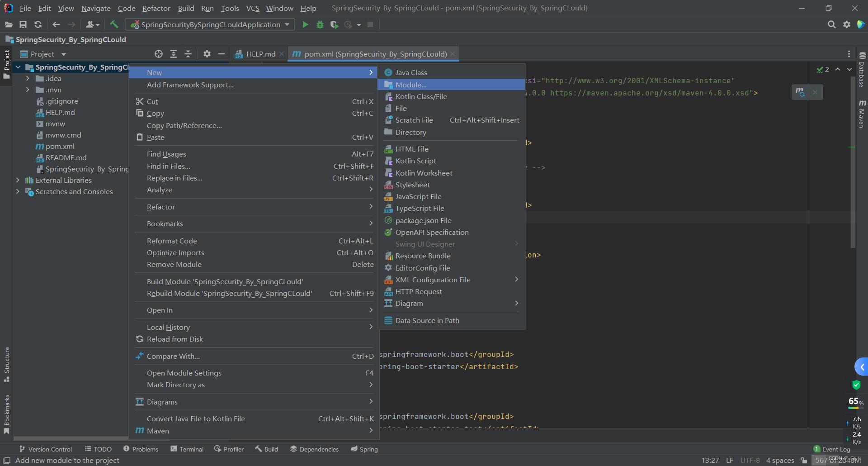Expand all icon in Project panel header
Screen dimensions: 868x466
point(174,54)
